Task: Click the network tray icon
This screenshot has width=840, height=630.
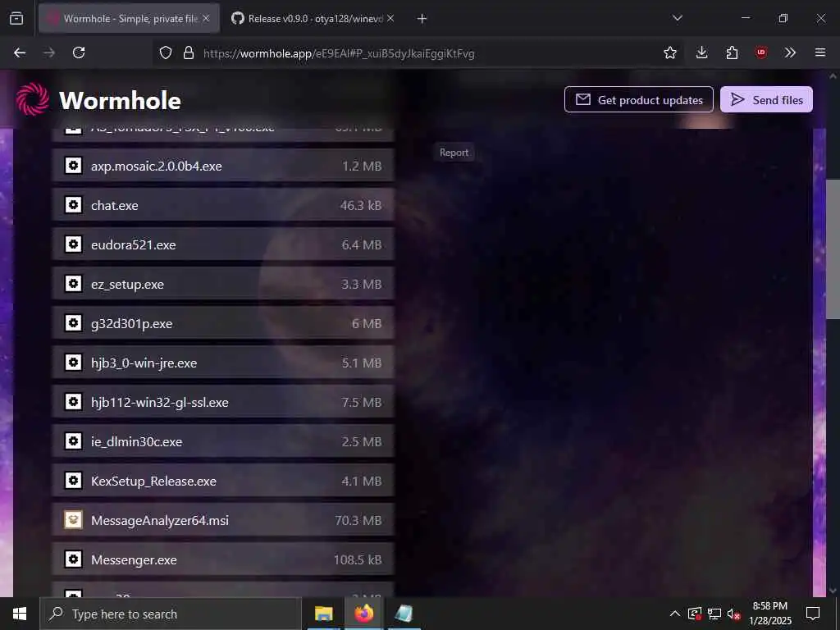Action: tap(714, 614)
